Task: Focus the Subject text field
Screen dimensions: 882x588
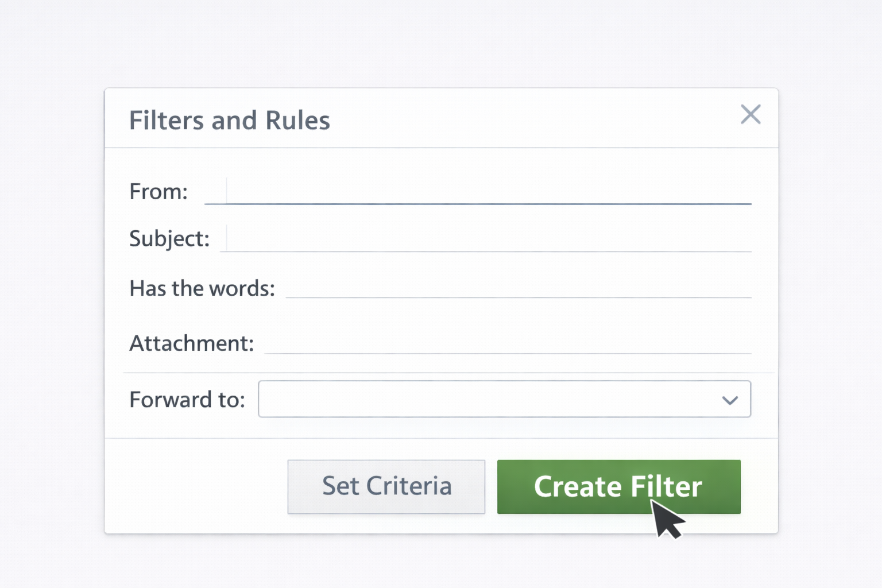Action: click(488, 239)
